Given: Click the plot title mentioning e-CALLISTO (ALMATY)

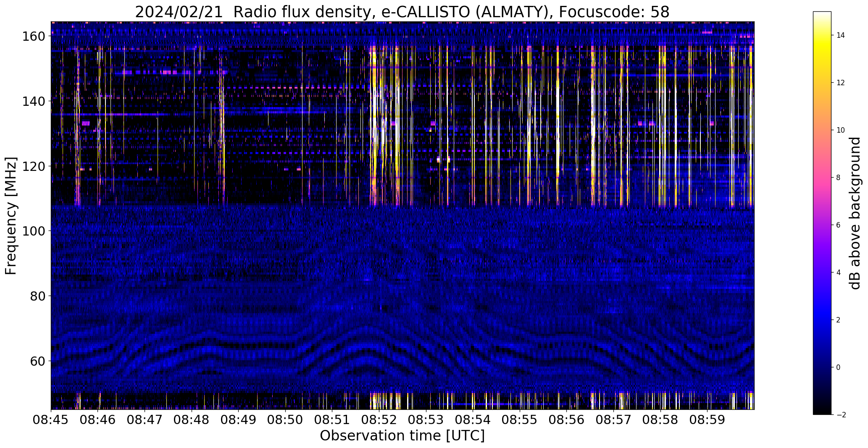Looking at the screenshot, I should [402, 12].
